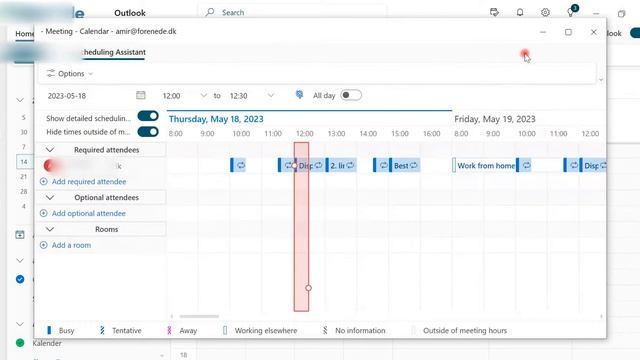
Task: Click the plus icon beside Add required attendee
Action: (x=44, y=182)
